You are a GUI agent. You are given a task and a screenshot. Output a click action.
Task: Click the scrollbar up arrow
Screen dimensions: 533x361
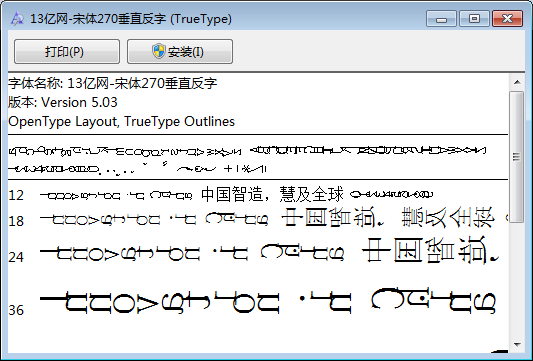517,82
